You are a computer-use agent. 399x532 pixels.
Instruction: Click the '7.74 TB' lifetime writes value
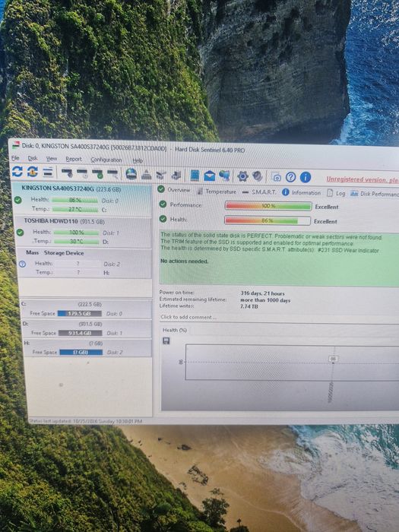249,306
